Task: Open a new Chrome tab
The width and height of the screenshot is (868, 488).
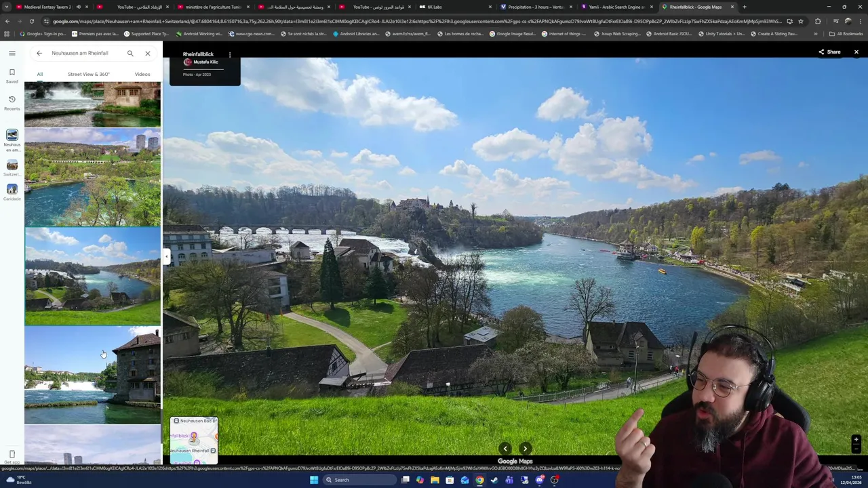Action: click(x=744, y=7)
